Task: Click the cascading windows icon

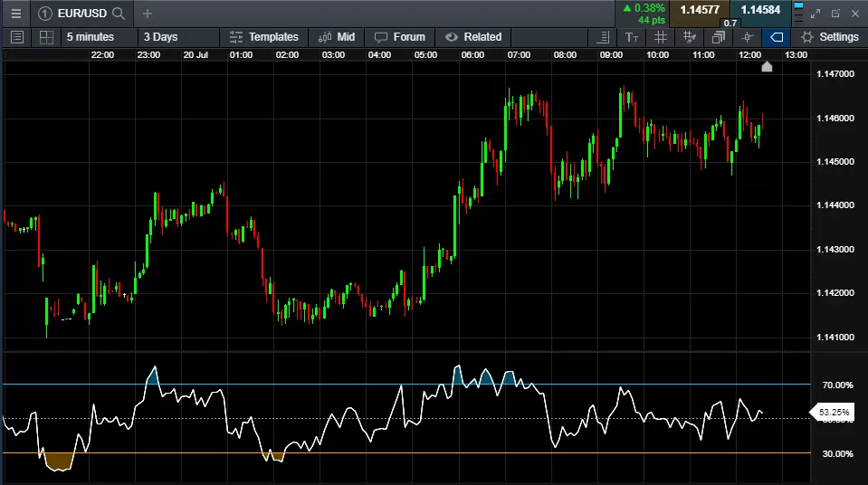Action: point(719,37)
